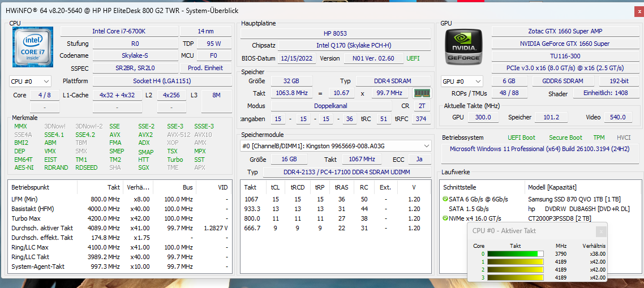Click the '300.0' GPU clock value

click(483, 118)
